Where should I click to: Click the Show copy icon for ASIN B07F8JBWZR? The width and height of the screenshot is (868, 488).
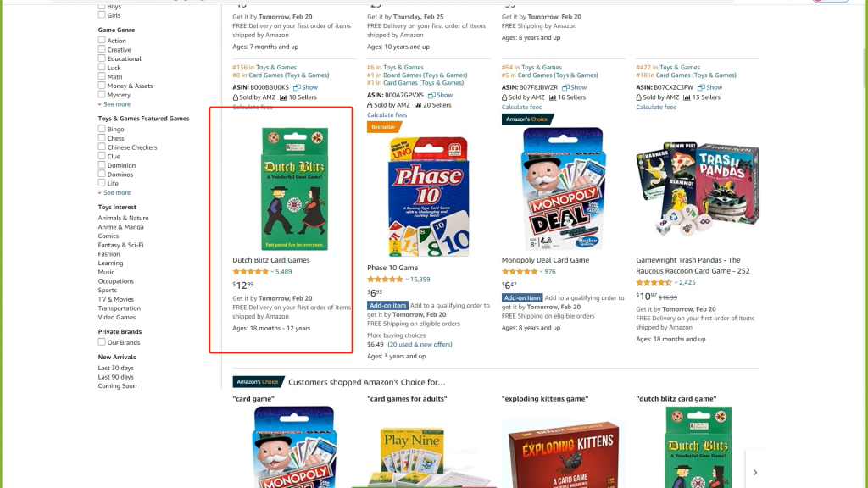[x=565, y=87]
